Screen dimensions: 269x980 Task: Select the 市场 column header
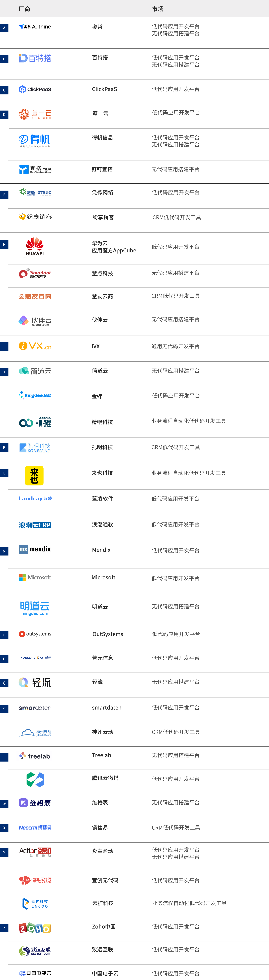[158, 9]
